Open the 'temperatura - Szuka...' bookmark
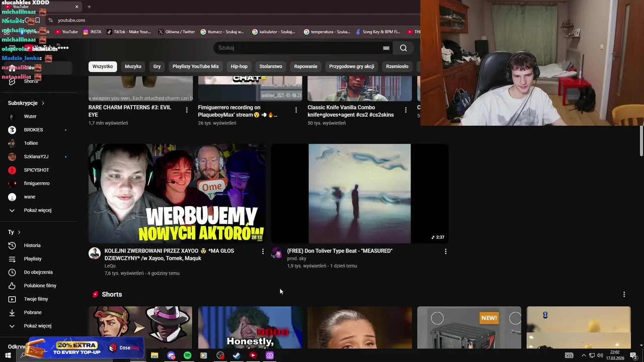The height and width of the screenshot is (362, 644). 327,32
